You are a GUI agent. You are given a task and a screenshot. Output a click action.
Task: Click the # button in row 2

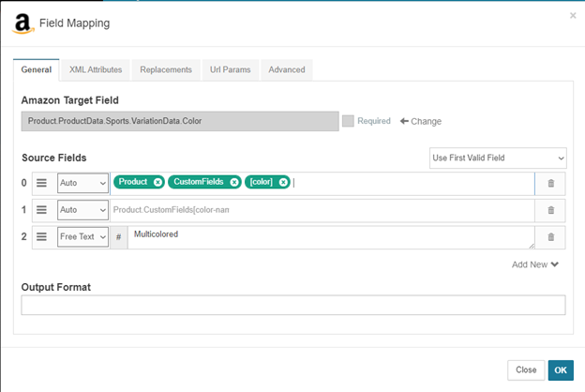[x=119, y=236]
